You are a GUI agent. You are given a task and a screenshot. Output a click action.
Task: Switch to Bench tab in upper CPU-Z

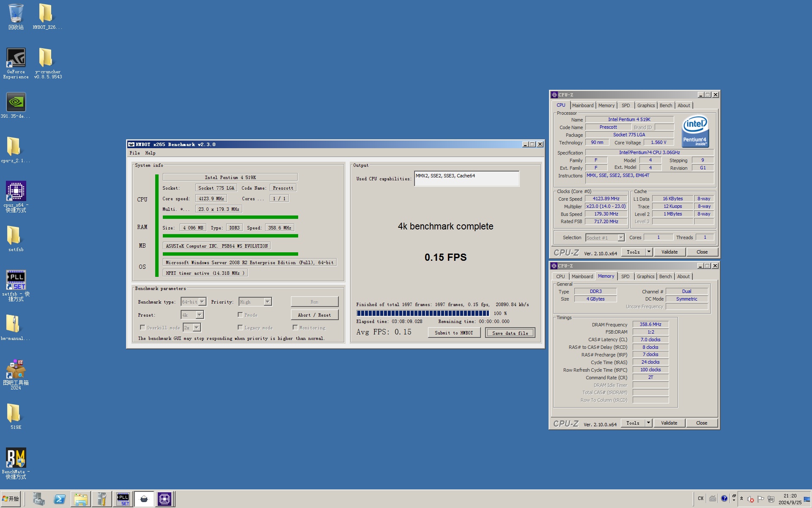click(x=665, y=105)
